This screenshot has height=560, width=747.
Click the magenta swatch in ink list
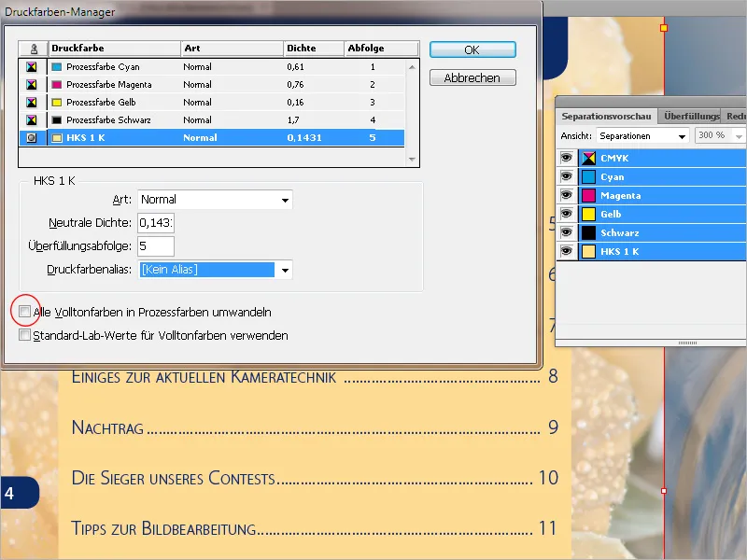pos(57,84)
